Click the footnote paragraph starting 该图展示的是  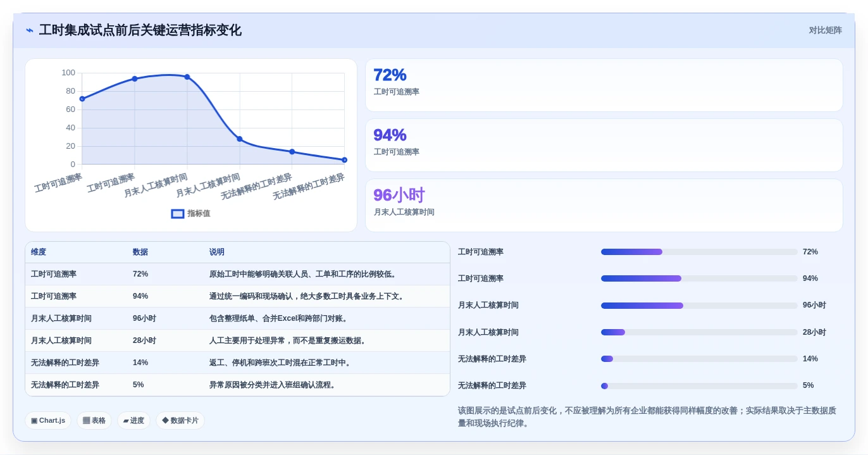coord(647,417)
